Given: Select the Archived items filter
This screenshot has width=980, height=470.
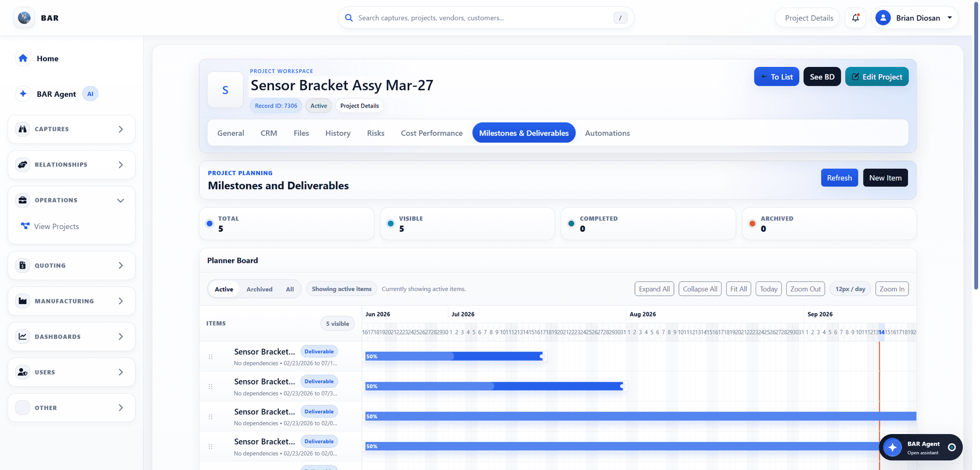Looking at the screenshot, I should pos(259,289).
